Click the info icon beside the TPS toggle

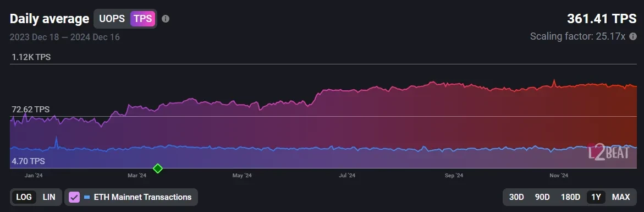pos(165,19)
